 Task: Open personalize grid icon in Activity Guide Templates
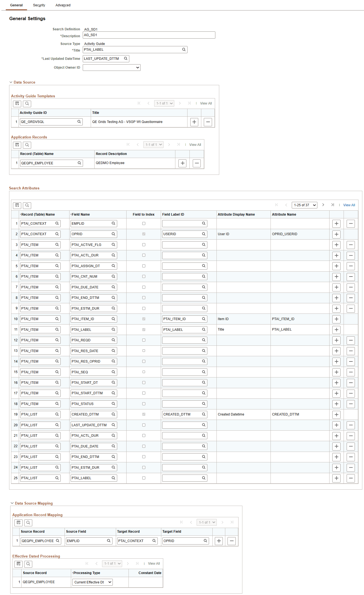17,104
